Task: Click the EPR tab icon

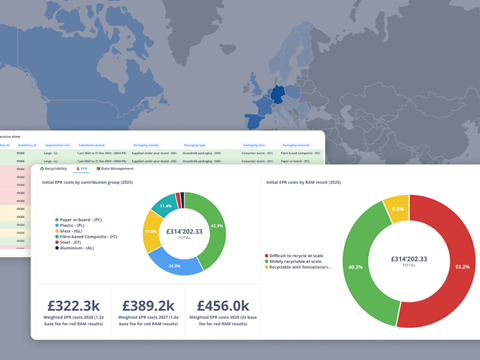Action: (78, 169)
